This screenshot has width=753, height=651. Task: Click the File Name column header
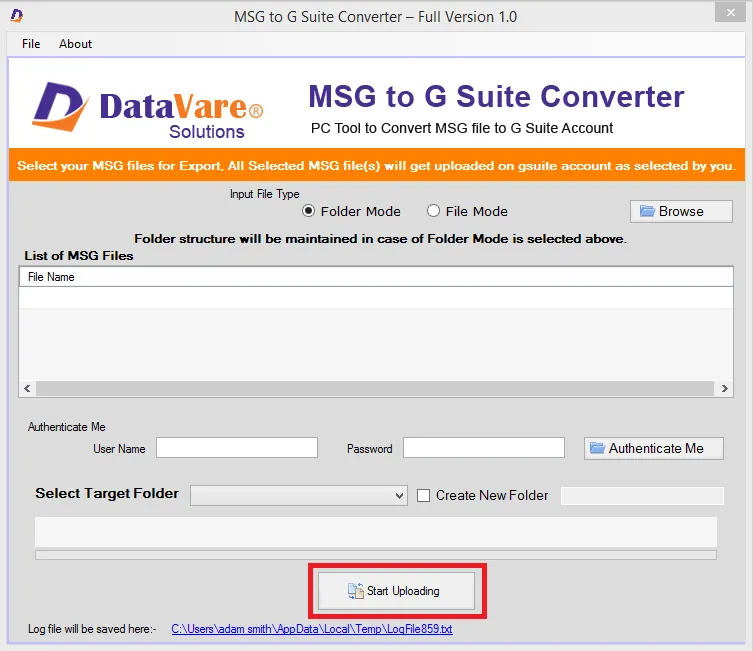(376, 277)
